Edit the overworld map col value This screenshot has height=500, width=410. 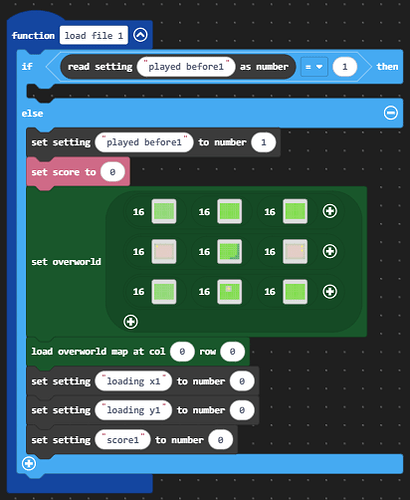182,351
